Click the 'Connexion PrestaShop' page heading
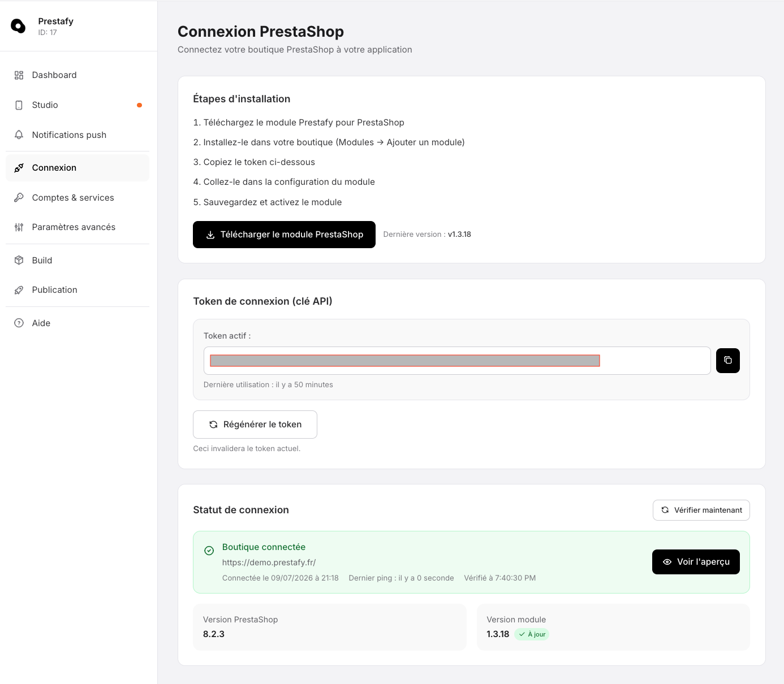This screenshot has width=784, height=684. click(x=261, y=32)
